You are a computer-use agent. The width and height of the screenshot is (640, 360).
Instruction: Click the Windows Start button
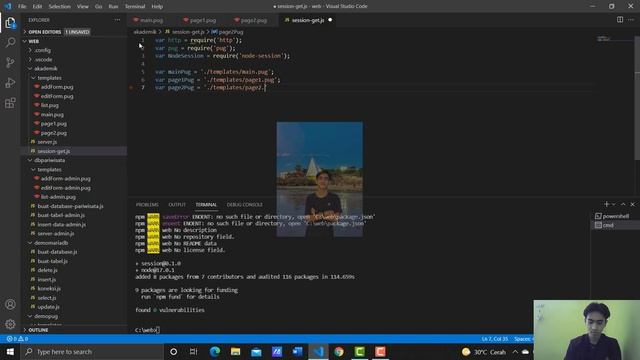click(10, 351)
